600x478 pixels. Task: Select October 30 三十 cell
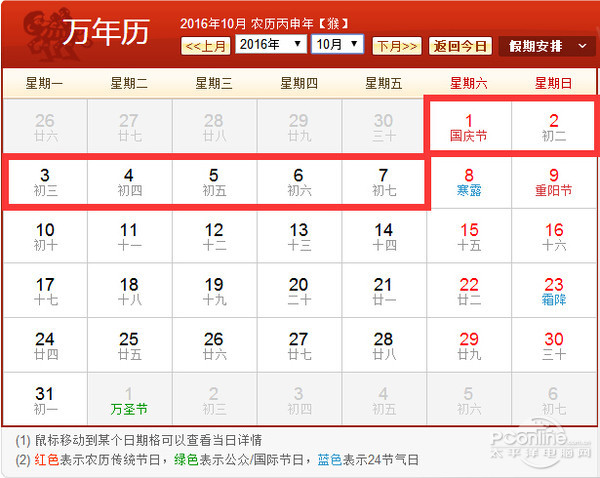click(x=554, y=345)
